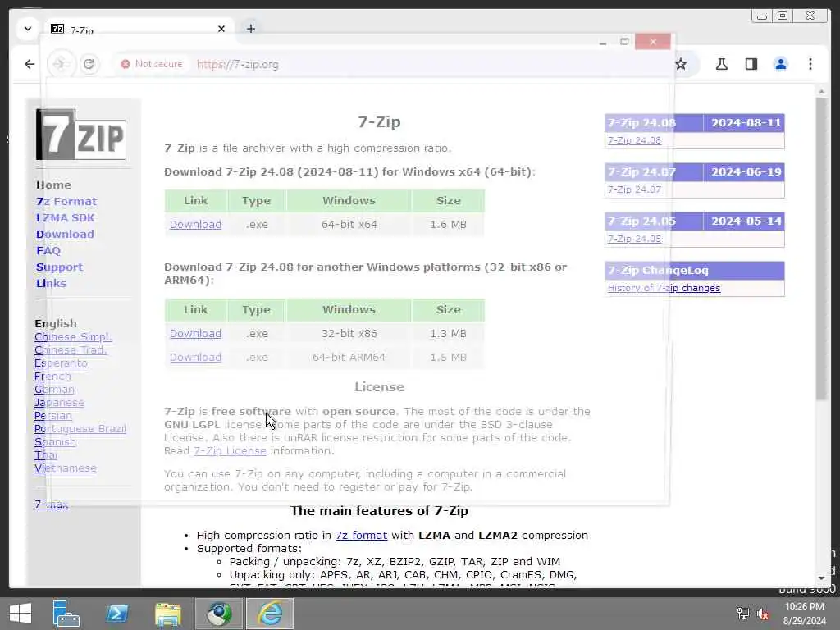Close the 7-Zip browser tab
Screen dimensions: 840x630
pyautogui.click(x=221, y=29)
